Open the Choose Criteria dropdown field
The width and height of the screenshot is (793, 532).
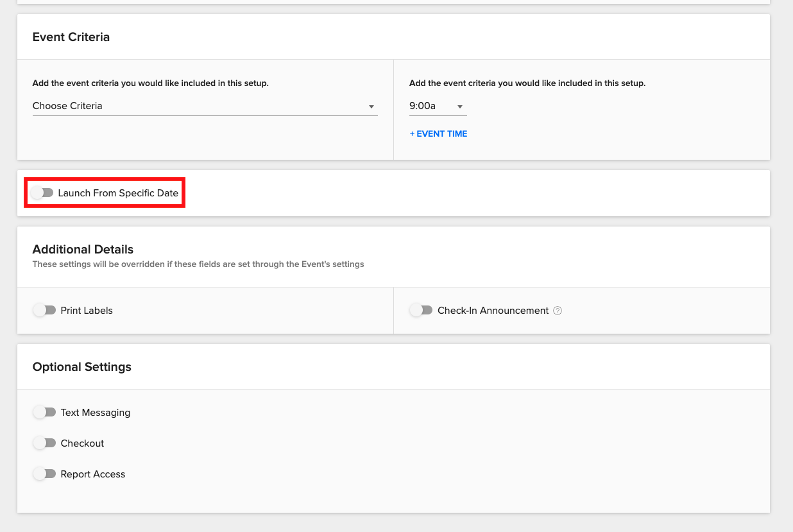pyautogui.click(x=199, y=106)
